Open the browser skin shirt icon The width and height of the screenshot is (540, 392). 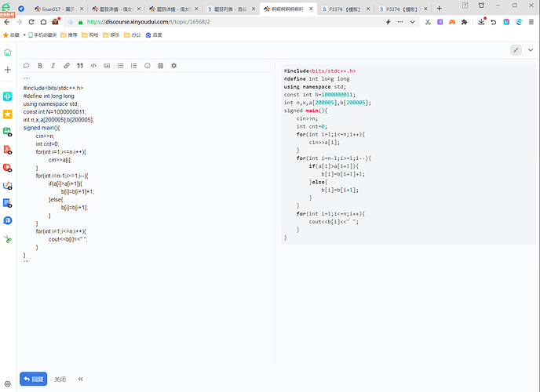[x=481, y=5]
